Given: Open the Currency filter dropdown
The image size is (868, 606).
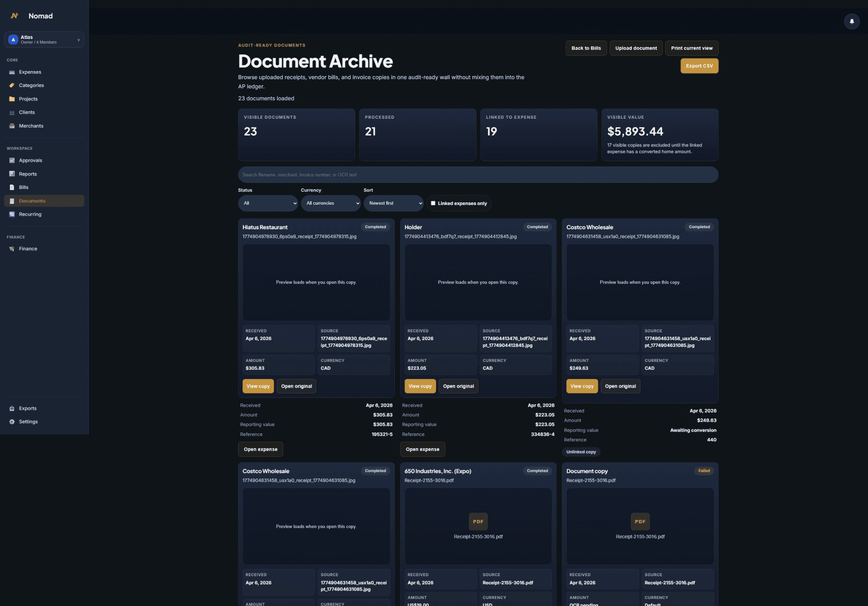Looking at the screenshot, I should tap(331, 203).
